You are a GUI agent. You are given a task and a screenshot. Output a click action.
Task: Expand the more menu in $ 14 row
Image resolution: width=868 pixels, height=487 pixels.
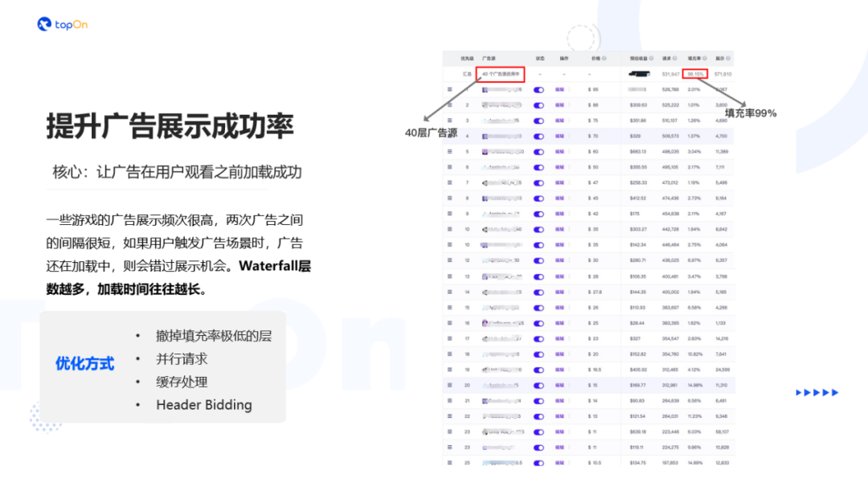click(x=569, y=400)
